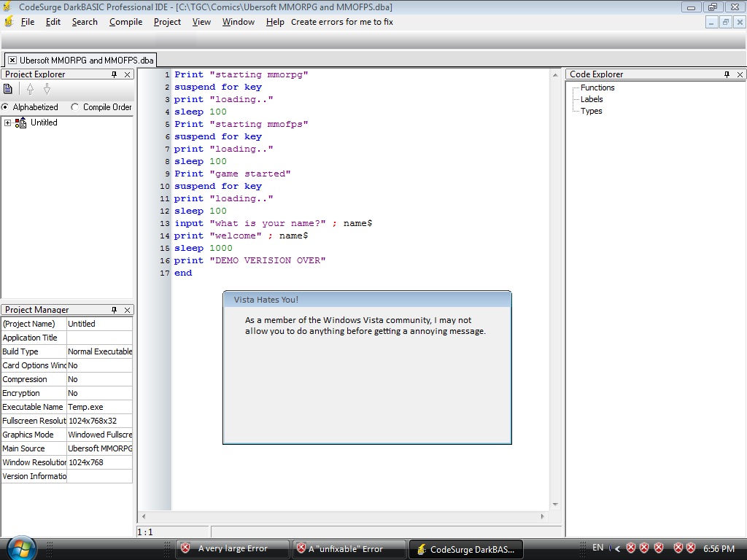
Task: Click the editor horizontal scrollbar left arrow
Action: (x=144, y=516)
